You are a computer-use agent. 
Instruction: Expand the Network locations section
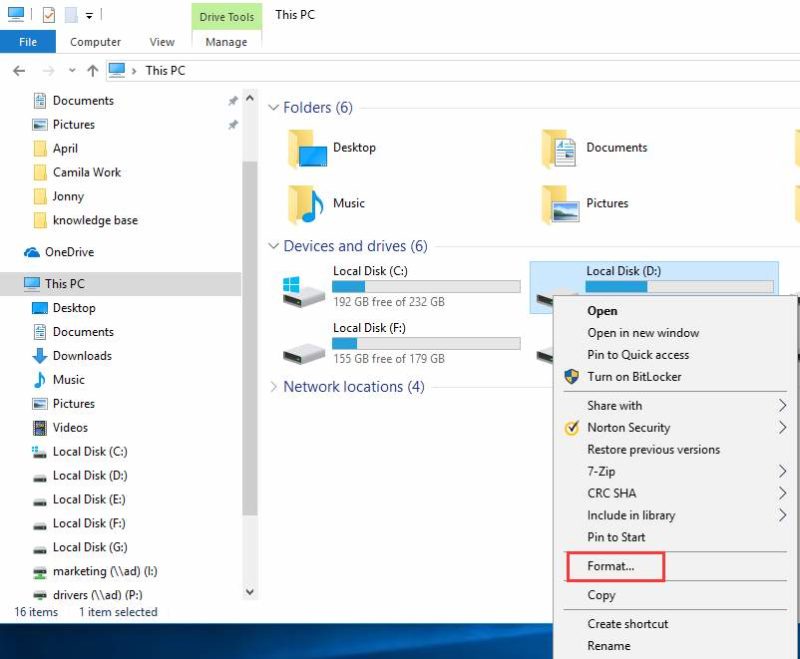(x=274, y=387)
